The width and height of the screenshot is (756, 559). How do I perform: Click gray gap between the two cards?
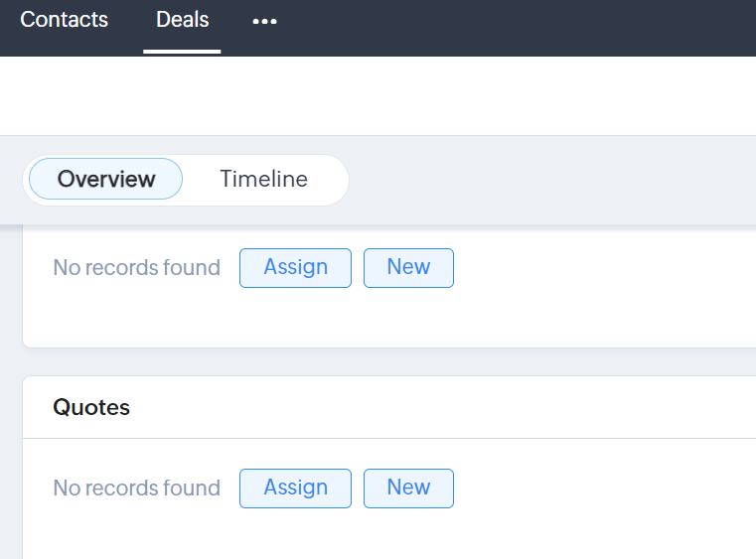pos(378,362)
